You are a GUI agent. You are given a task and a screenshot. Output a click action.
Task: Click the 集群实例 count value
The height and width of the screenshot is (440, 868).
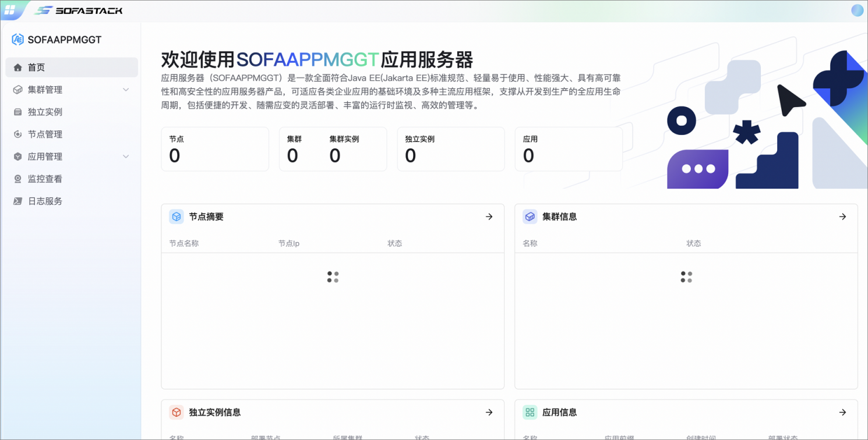coord(335,156)
